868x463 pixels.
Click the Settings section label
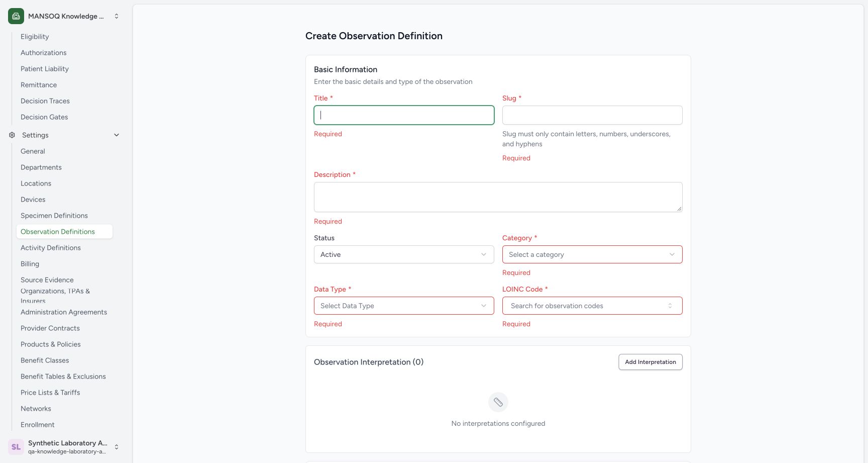35,135
